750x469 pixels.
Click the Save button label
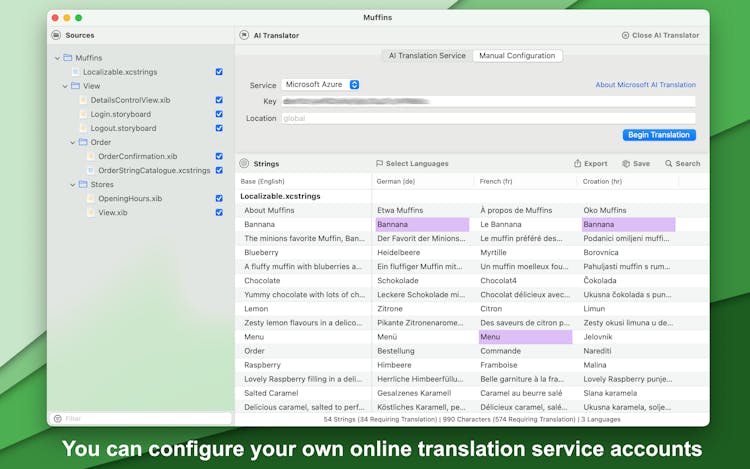point(641,164)
